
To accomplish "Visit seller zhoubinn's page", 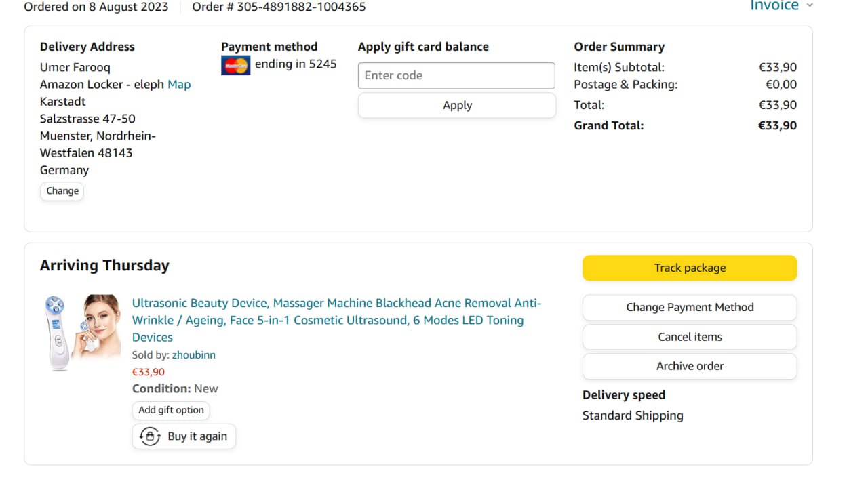I will pyautogui.click(x=193, y=354).
